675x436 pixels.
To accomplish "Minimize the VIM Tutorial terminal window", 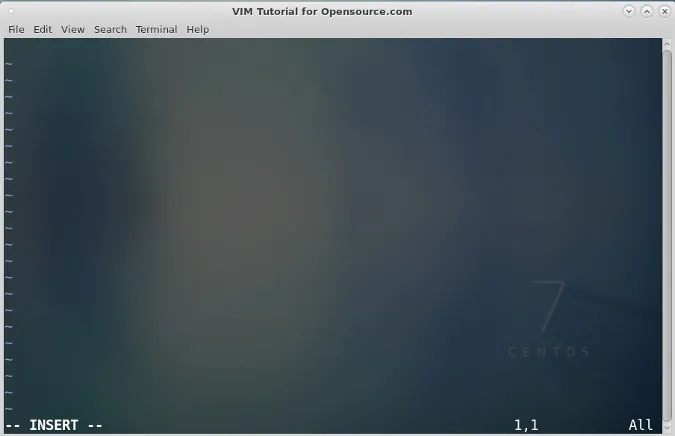I will [x=629, y=11].
